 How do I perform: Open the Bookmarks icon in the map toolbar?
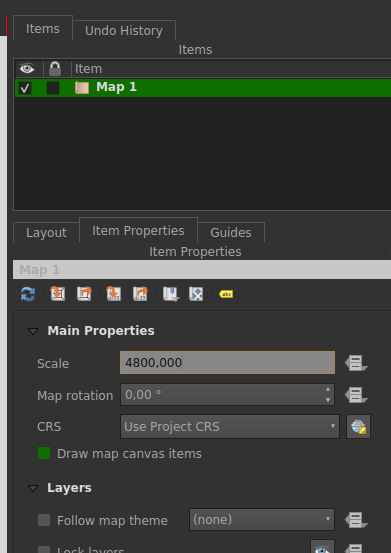pos(171,294)
